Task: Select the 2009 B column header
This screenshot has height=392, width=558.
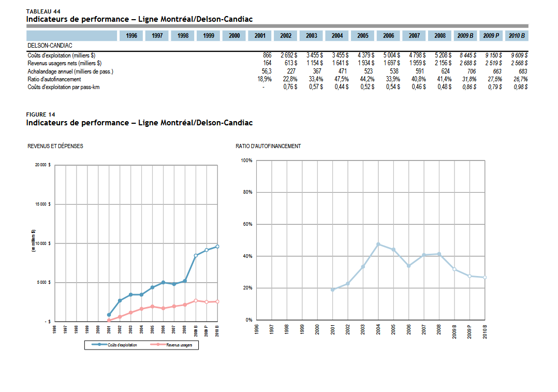Action: click(x=465, y=36)
